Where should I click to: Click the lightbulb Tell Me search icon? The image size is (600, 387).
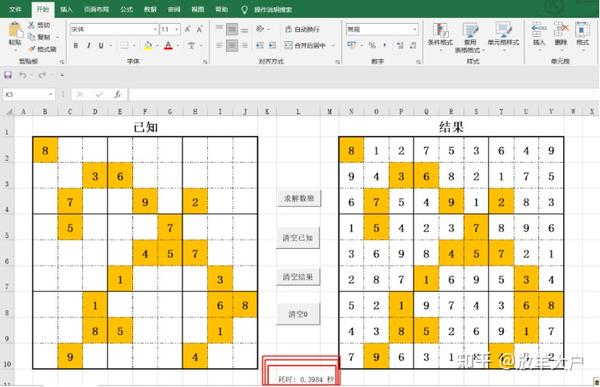coord(244,10)
